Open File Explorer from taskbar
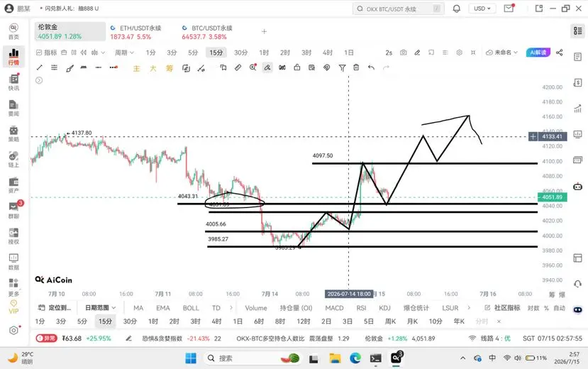588x369 pixels. [x=335, y=358]
